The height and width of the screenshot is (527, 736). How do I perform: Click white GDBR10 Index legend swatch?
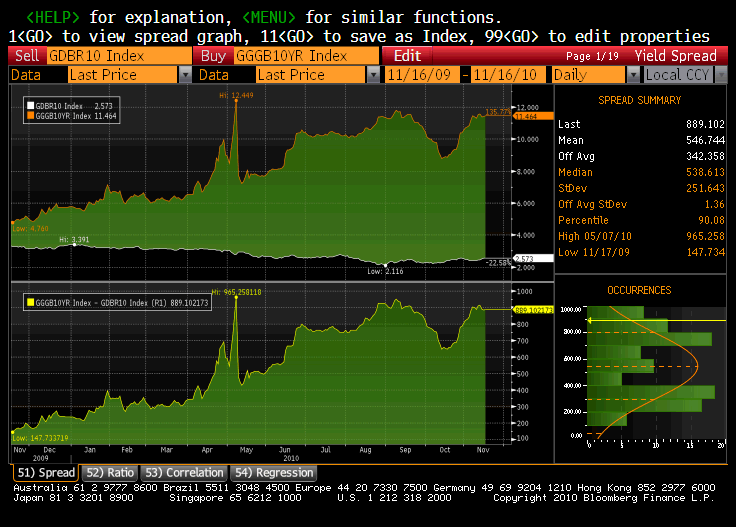(x=30, y=105)
